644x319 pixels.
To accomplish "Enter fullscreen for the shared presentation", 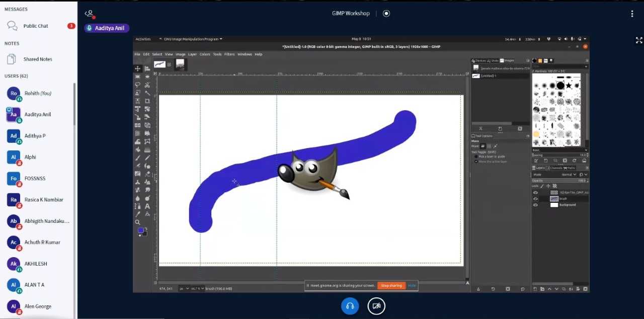I will pos(638,40).
